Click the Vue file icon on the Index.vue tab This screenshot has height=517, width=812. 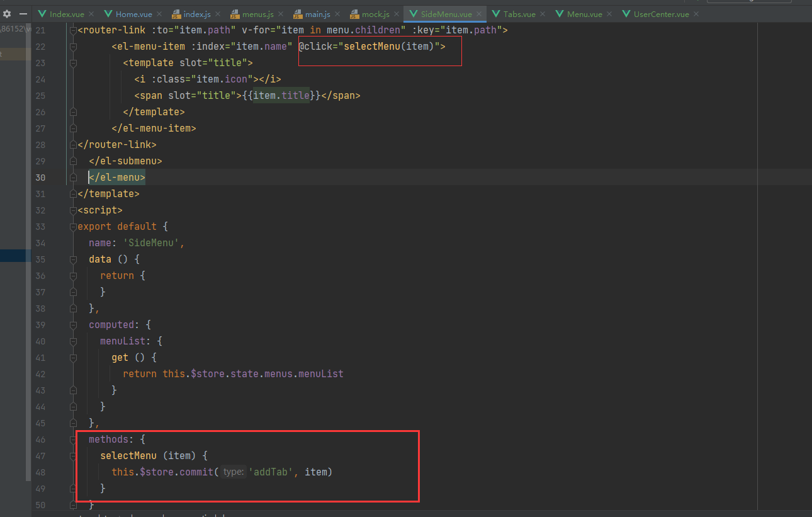42,14
